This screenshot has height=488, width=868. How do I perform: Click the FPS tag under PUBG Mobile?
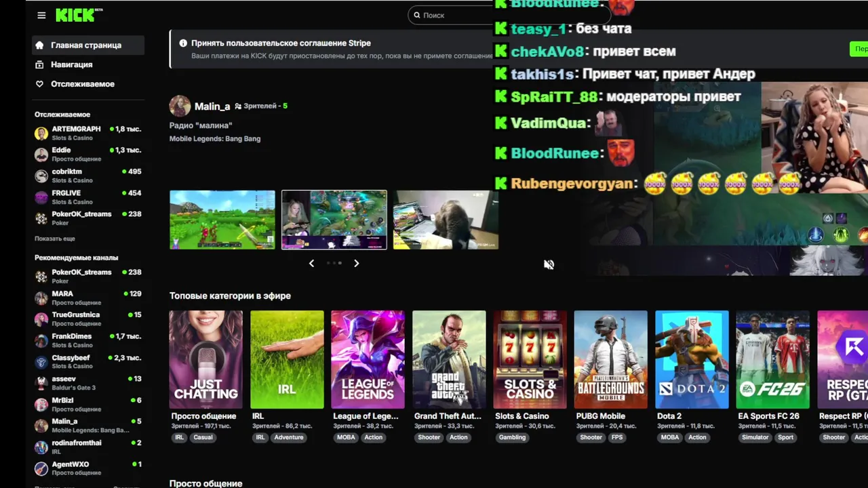[617, 437]
